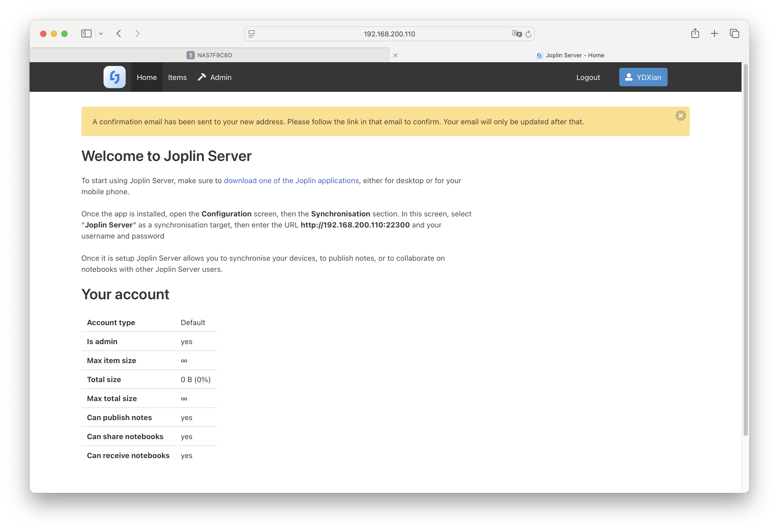This screenshot has height=532, width=779.
Task: Click the translate page icon
Action: (x=517, y=34)
